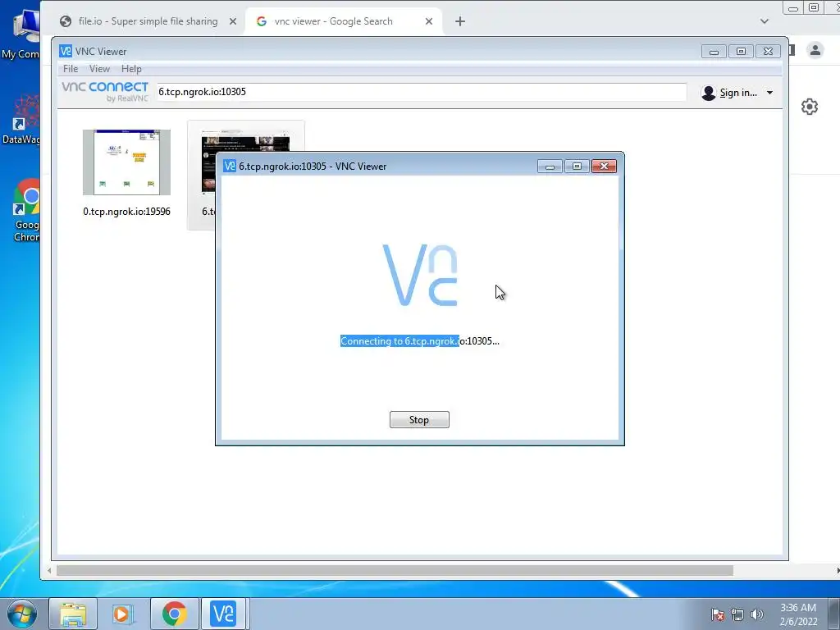Close the vnc viewer Google Search tab
Screen dimensions: 840x630
point(428,21)
